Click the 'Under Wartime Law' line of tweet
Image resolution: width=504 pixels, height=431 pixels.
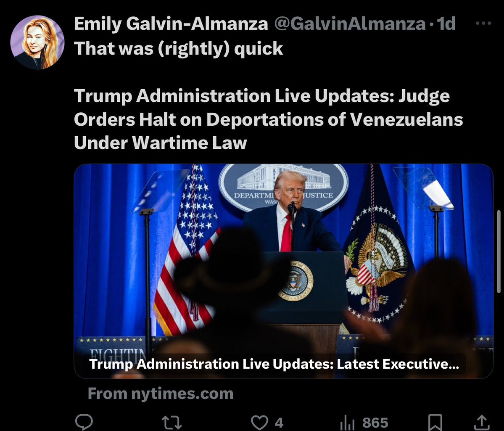161,143
